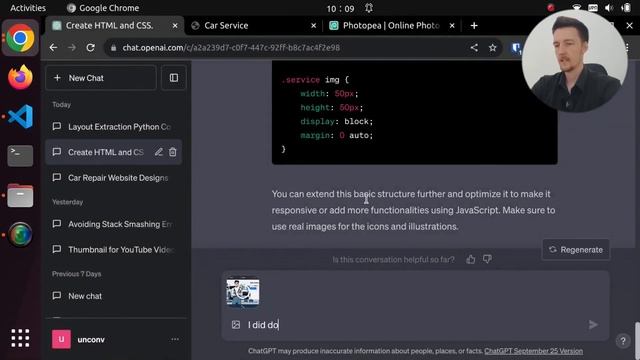640x360 pixels.
Task: Click the red recording indicator
Action: 551,8
